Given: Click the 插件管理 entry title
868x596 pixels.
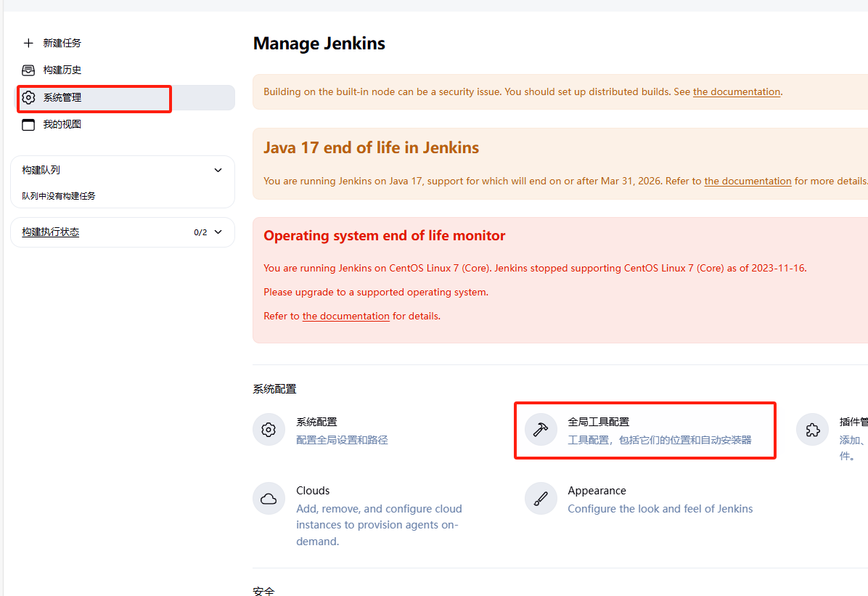Looking at the screenshot, I should (853, 422).
